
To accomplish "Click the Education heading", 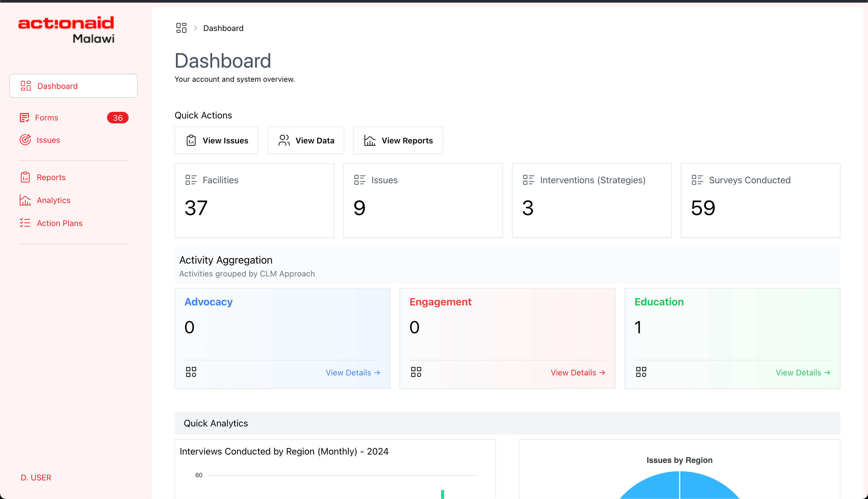I will (659, 302).
